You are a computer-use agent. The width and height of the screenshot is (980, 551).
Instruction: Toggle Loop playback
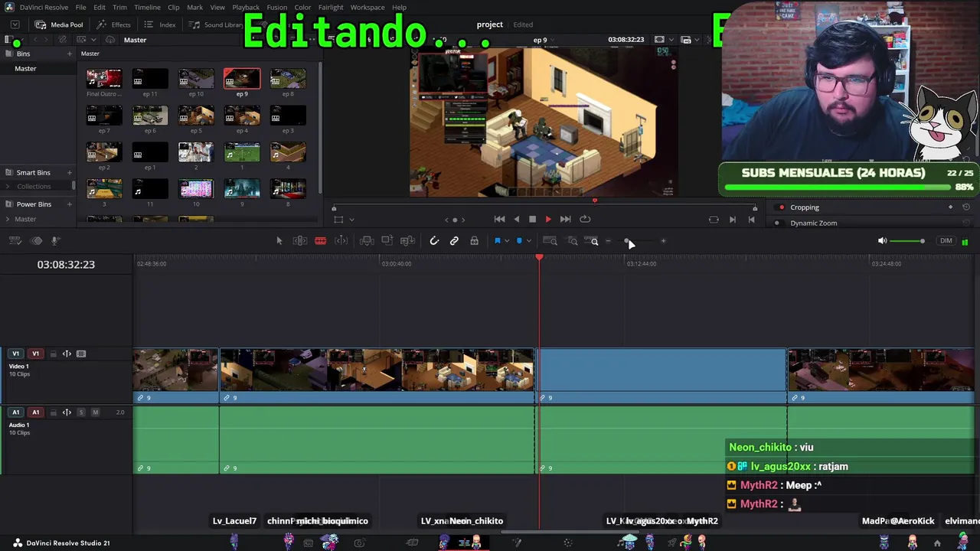click(x=584, y=219)
